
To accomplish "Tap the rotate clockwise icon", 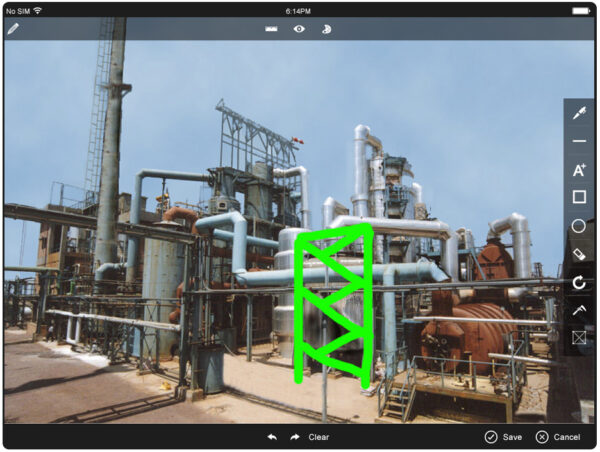I will click(579, 282).
